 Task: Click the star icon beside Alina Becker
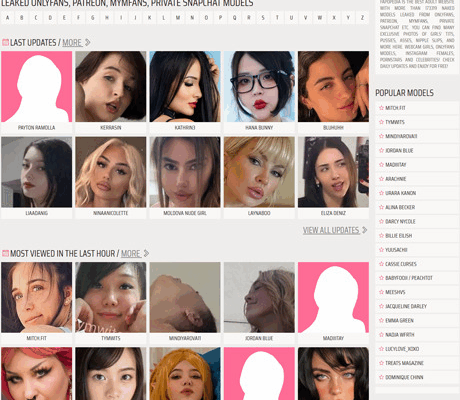pyautogui.click(x=381, y=207)
